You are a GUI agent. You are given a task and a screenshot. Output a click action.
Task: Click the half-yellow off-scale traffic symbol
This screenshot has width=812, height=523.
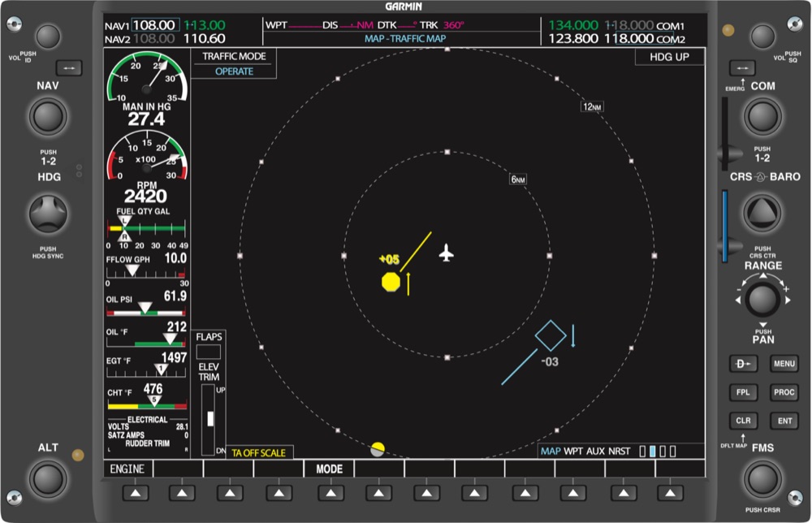point(378,449)
